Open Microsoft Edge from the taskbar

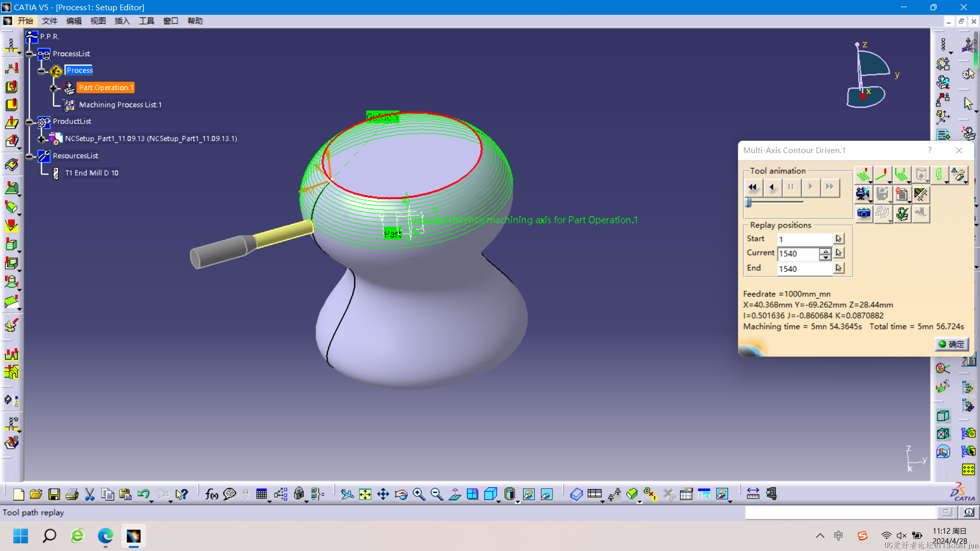tap(105, 536)
